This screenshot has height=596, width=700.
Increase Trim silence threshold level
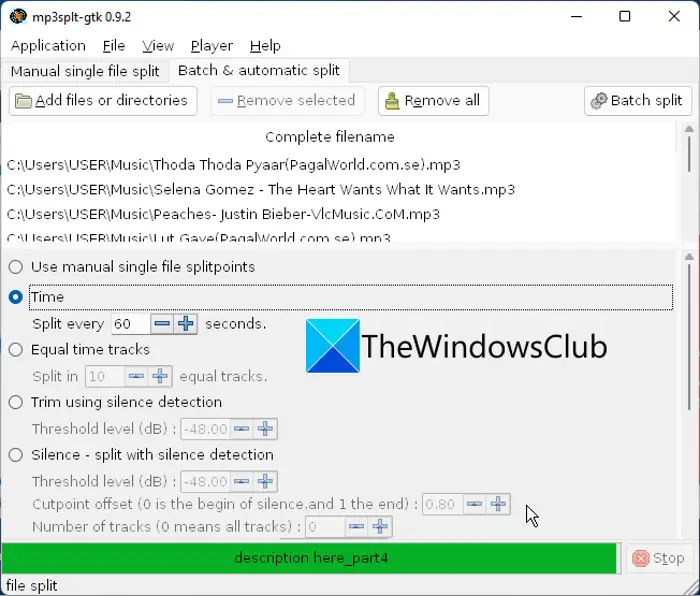pyautogui.click(x=265, y=429)
